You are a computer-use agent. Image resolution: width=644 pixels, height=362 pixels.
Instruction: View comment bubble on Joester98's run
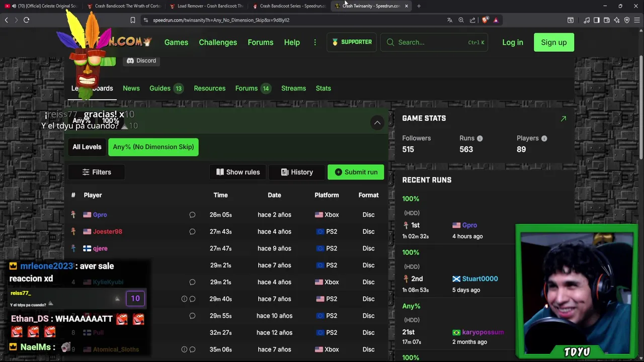[x=192, y=232]
